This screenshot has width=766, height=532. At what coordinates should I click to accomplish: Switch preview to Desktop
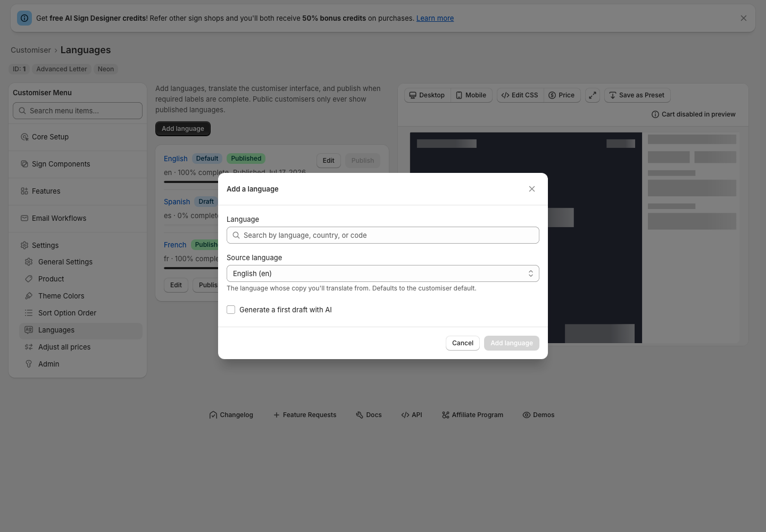(x=427, y=95)
